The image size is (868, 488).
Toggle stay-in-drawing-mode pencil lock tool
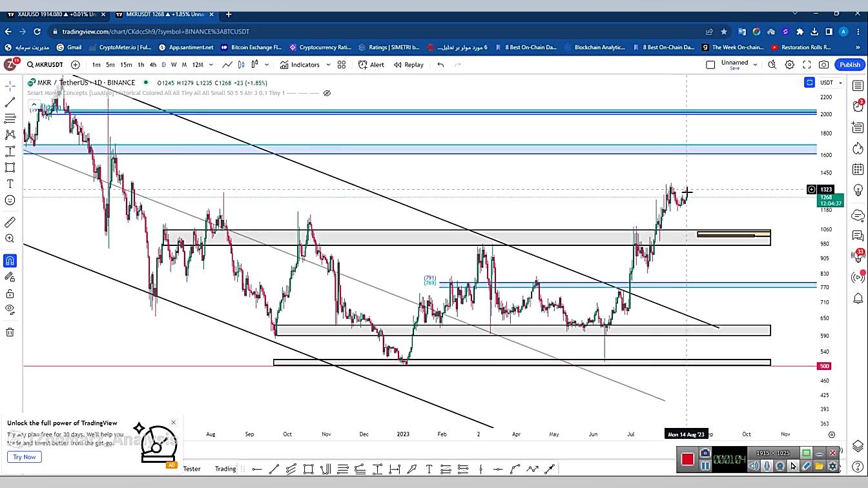point(10,277)
